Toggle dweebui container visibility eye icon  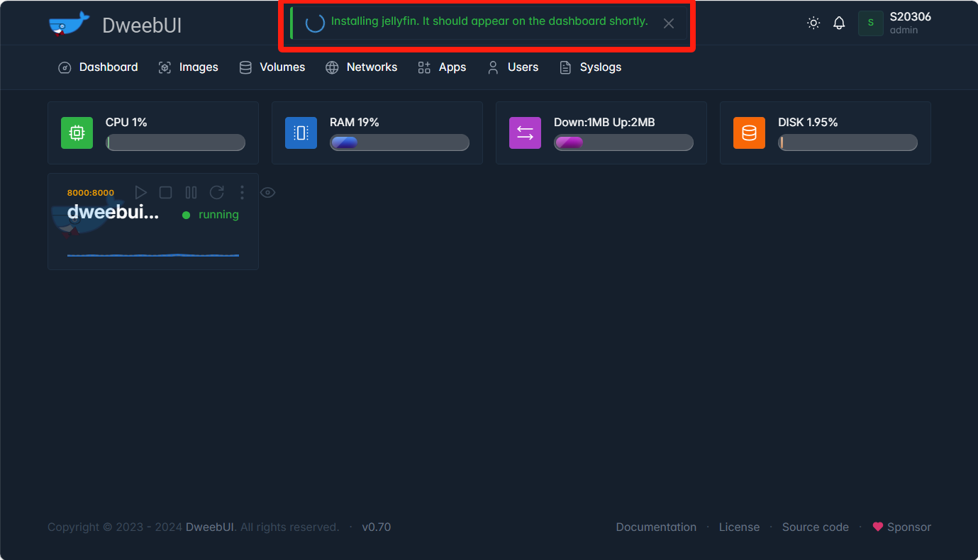coord(267,192)
